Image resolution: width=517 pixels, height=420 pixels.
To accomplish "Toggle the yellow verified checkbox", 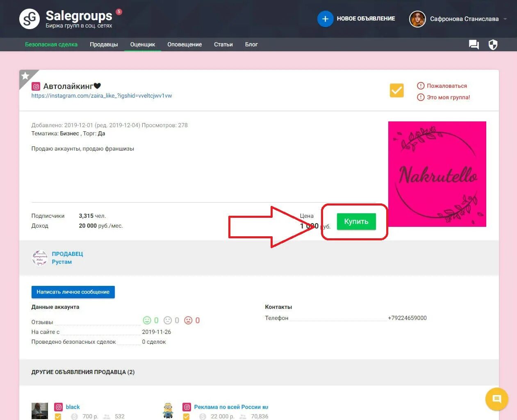I will click(x=396, y=90).
